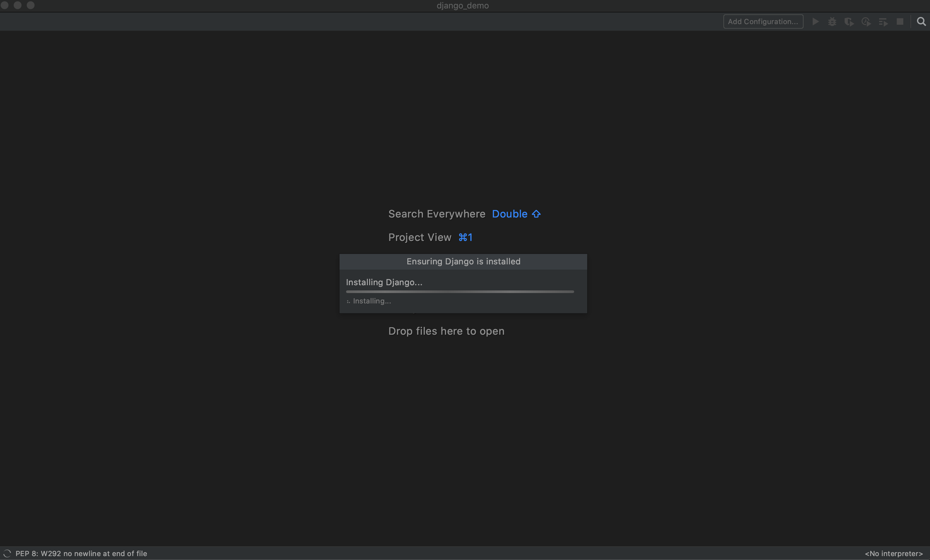Click the Debug bug icon
930x560 pixels.
tap(832, 21)
